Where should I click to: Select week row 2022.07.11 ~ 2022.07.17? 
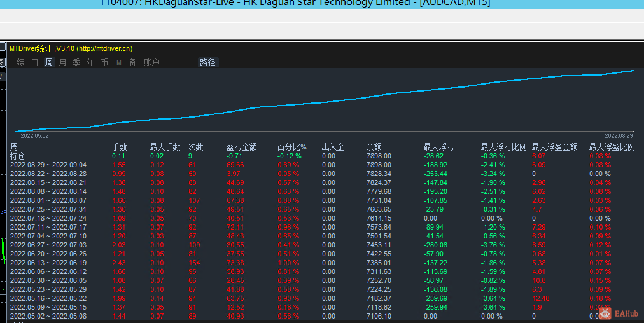(48, 228)
